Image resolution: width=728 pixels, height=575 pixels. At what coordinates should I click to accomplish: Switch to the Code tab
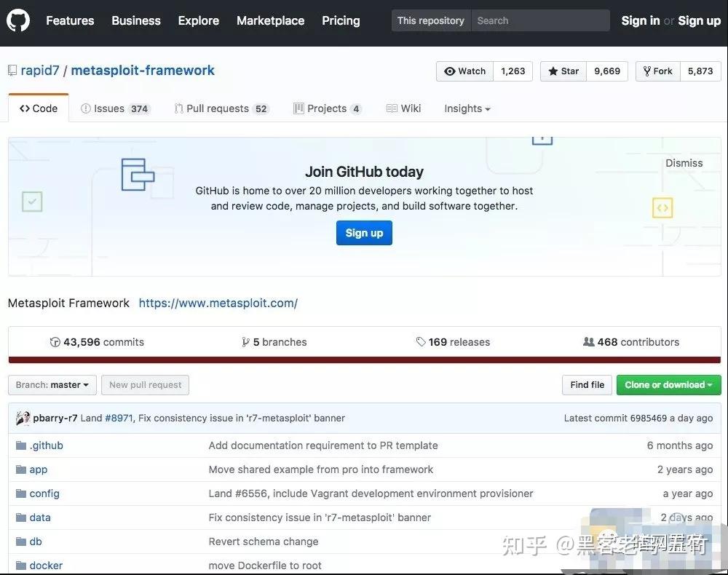[x=39, y=108]
